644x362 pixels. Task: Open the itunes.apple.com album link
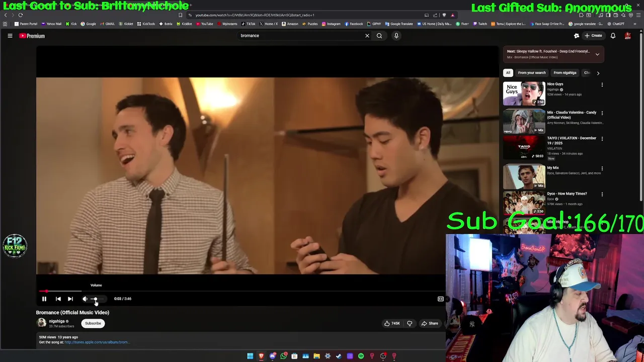pos(97,342)
